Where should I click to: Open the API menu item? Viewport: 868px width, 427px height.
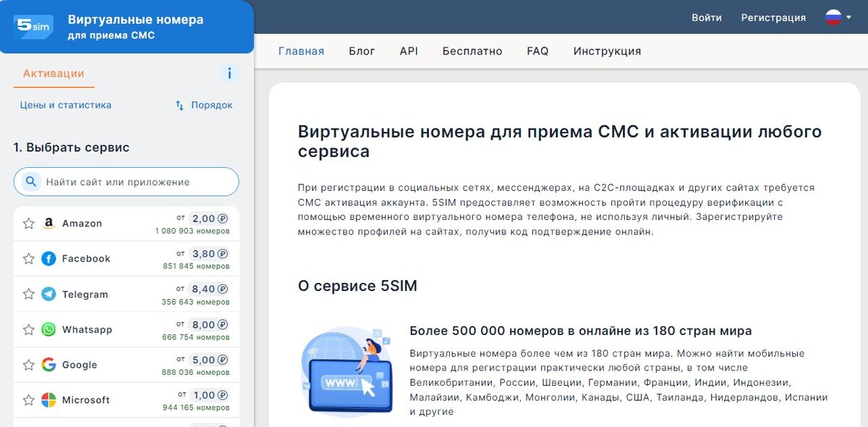[409, 51]
